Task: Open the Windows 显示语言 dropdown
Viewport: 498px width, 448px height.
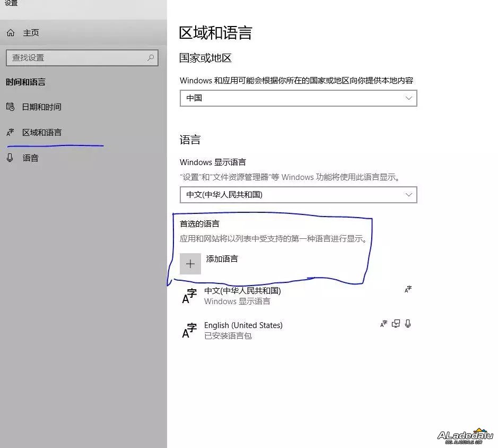Action: tap(298, 195)
